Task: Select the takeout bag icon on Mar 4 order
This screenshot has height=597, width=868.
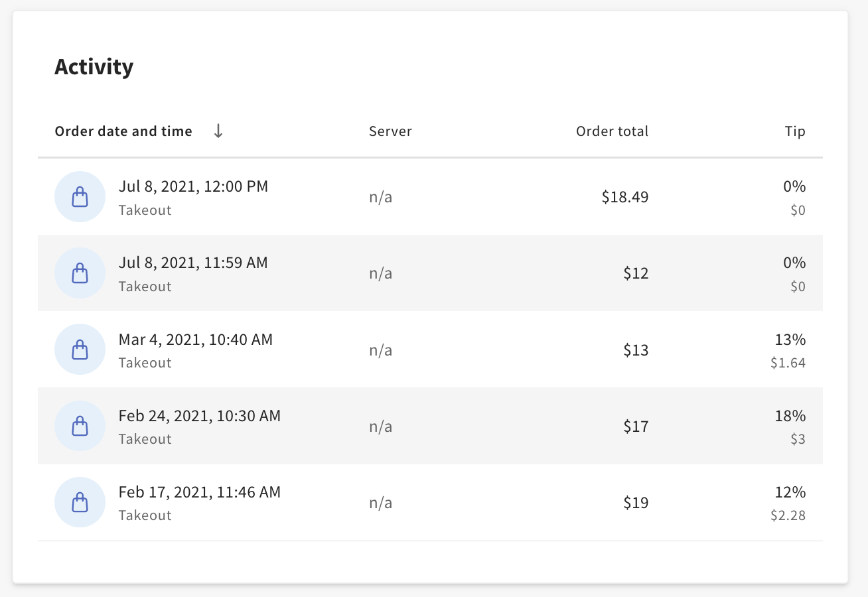Action: pyautogui.click(x=80, y=349)
